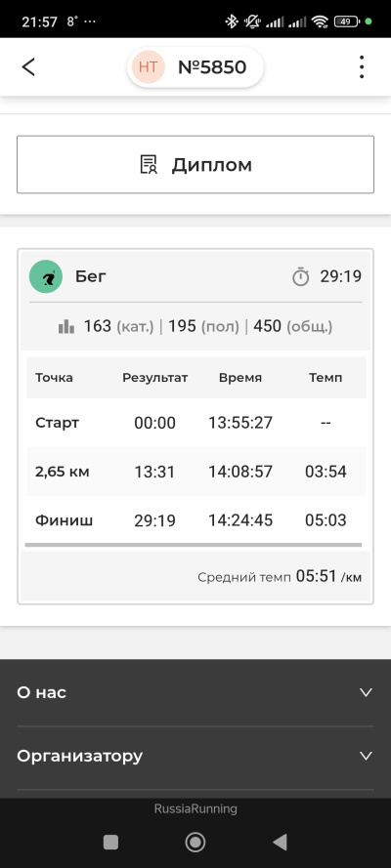The height and width of the screenshot is (868, 391).
Task: Tap the stopwatch icon beside 29:19
Action: [x=301, y=276]
